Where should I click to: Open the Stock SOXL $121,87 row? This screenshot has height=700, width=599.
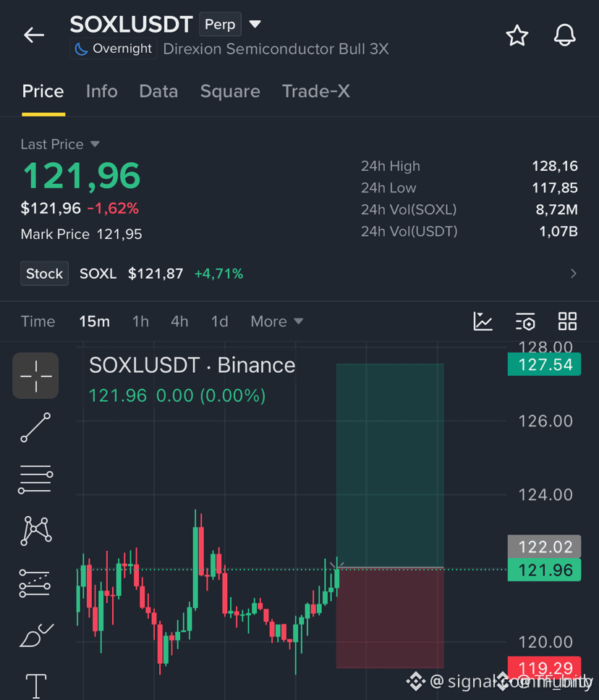(299, 273)
